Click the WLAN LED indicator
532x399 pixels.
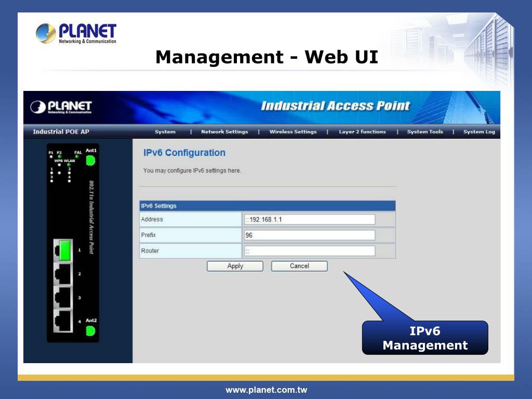pyautogui.click(x=69, y=165)
